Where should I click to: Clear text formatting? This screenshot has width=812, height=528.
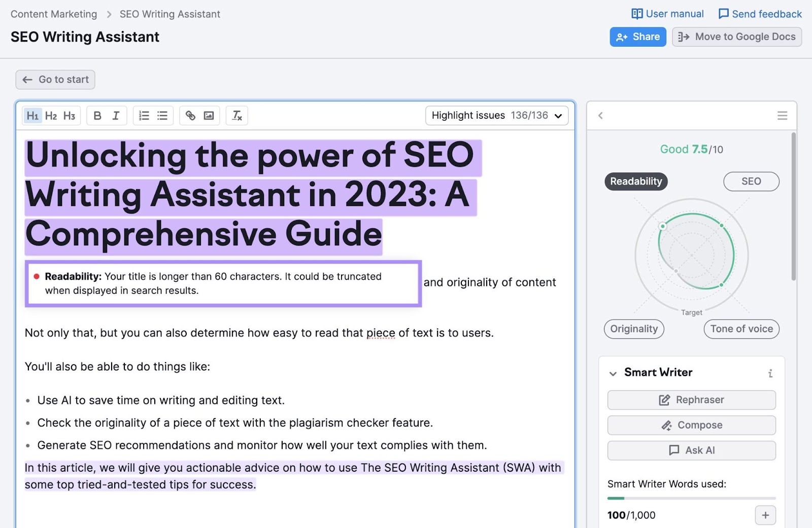coord(237,116)
